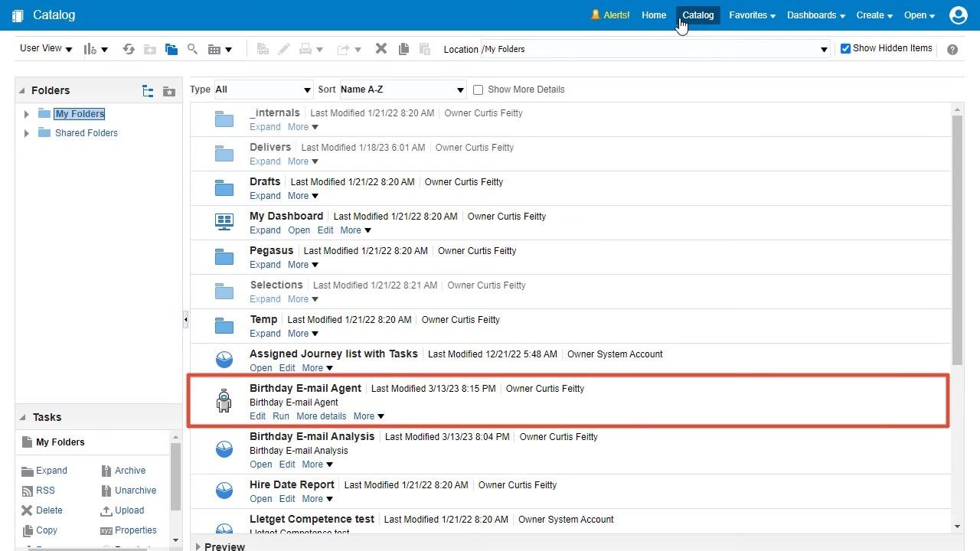Click the Favorites folder icon in Folders header

pos(169,91)
